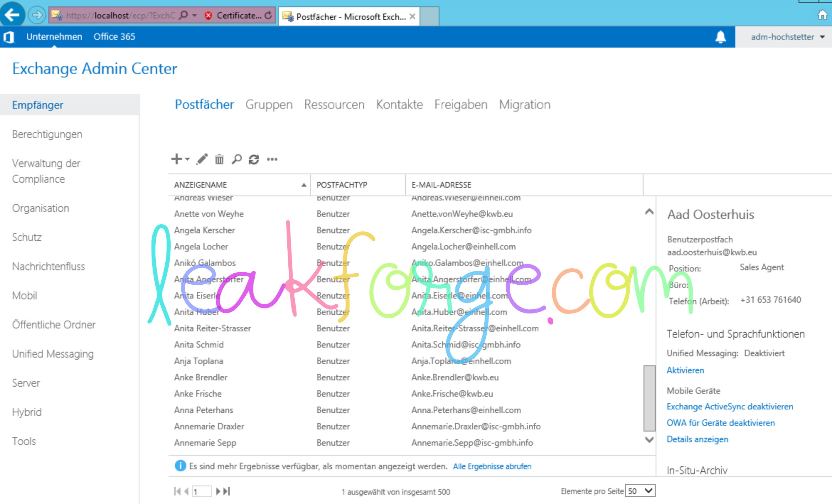Click the page number input field
832x504 pixels.
click(x=202, y=491)
